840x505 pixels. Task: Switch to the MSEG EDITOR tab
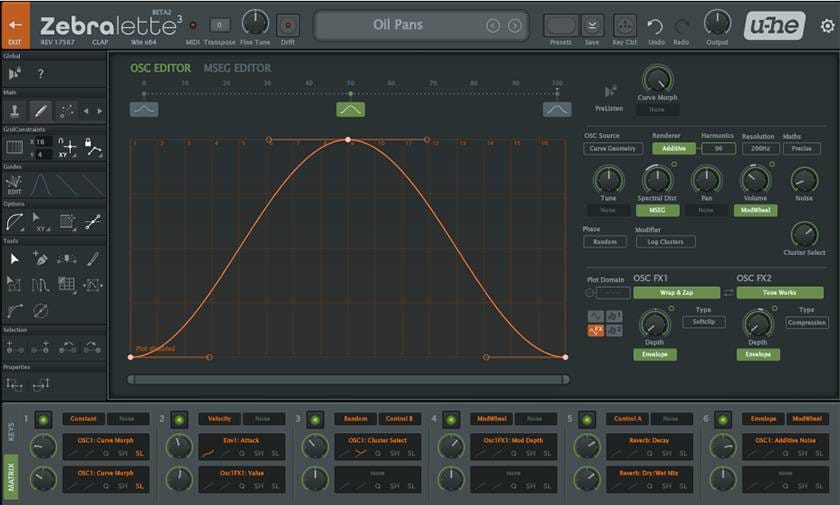point(237,68)
